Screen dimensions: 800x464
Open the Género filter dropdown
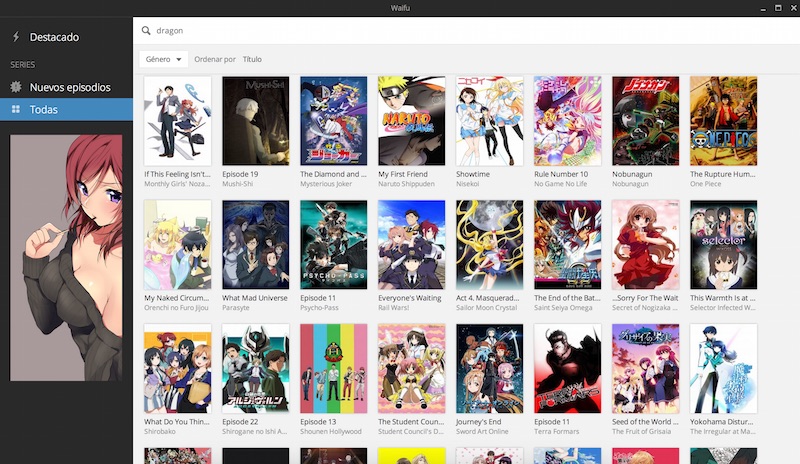point(163,59)
